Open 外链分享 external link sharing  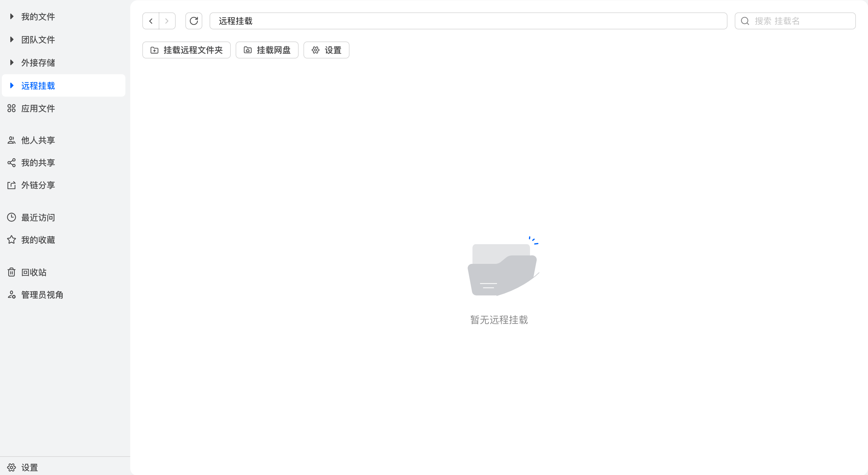(38, 185)
